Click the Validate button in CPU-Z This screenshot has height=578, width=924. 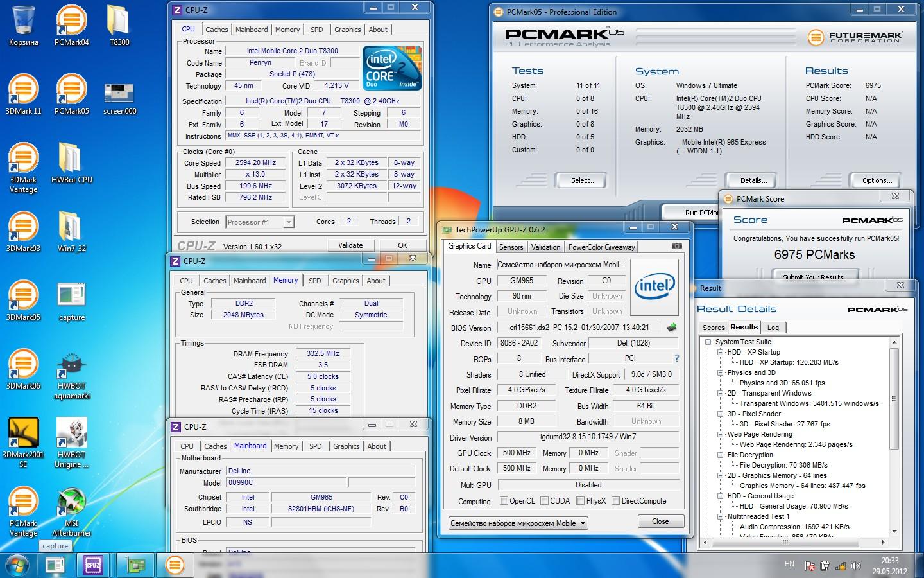tap(350, 245)
